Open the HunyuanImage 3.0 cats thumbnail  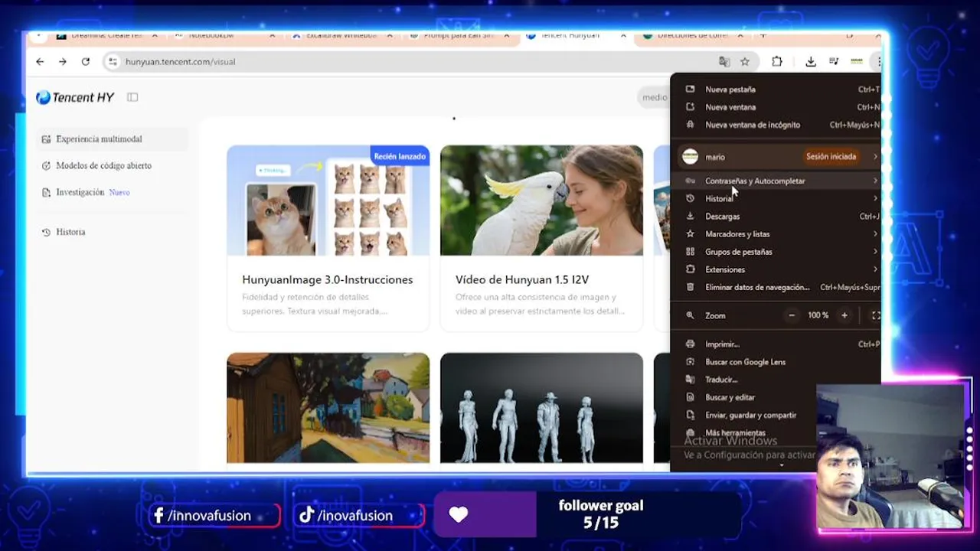click(328, 201)
